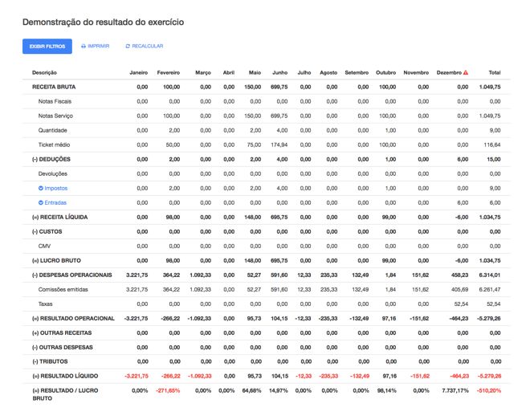Select the (-) DEDUÇÕES row label
The image size is (530, 420).
click(54, 159)
